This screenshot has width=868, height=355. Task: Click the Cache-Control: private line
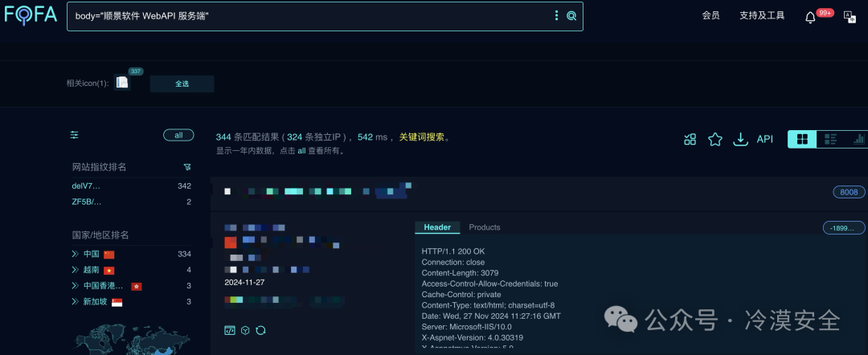point(461,295)
